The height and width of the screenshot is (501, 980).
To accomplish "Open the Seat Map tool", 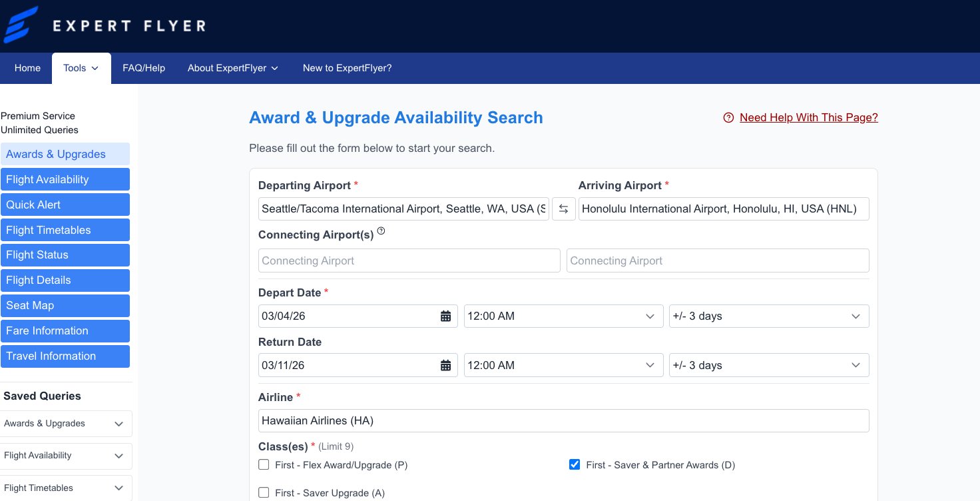I will [65, 305].
